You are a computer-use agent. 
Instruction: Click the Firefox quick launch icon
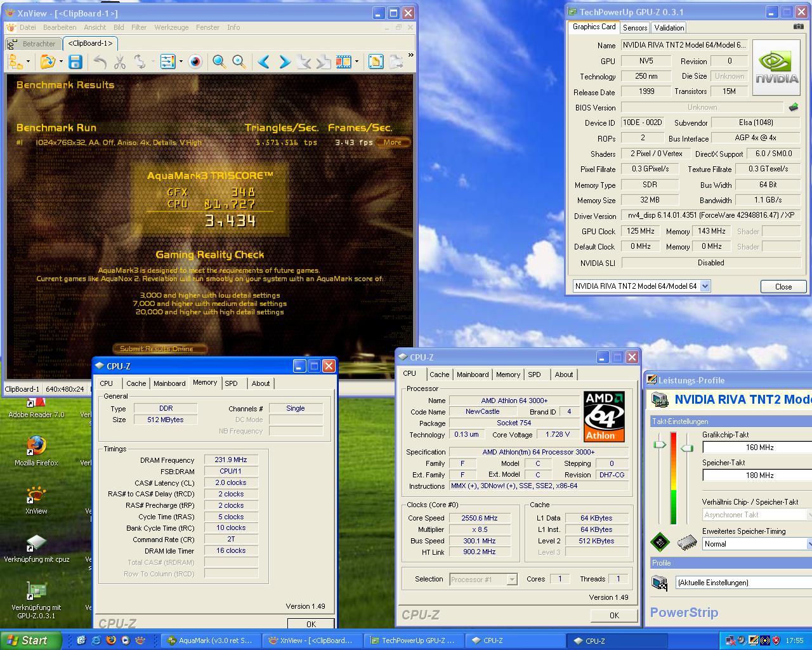(x=111, y=640)
